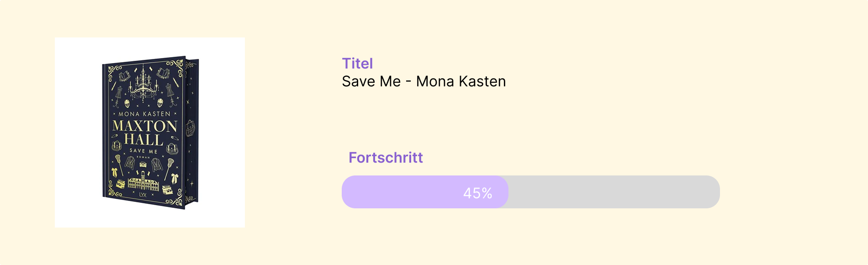This screenshot has width=868, height=265.
Task: Click the MAXTON HALL title text on the cover
Action: click(x=144, y=132)
